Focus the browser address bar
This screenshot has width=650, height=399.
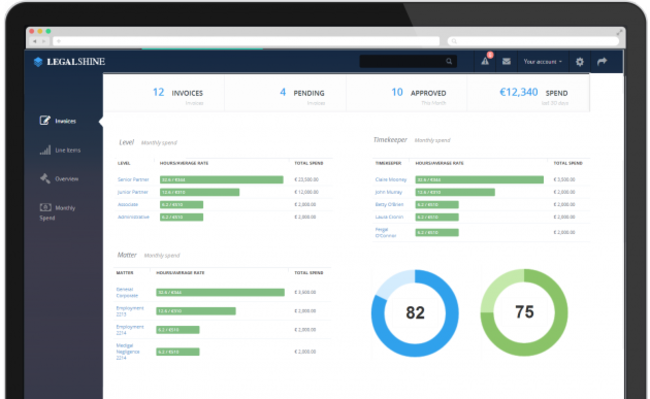click(246, 41)
